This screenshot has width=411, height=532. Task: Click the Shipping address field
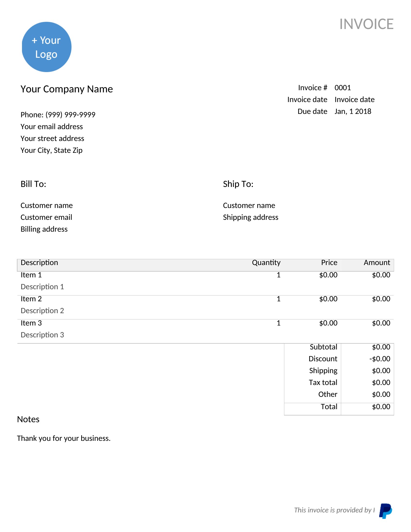click(250, 217)
